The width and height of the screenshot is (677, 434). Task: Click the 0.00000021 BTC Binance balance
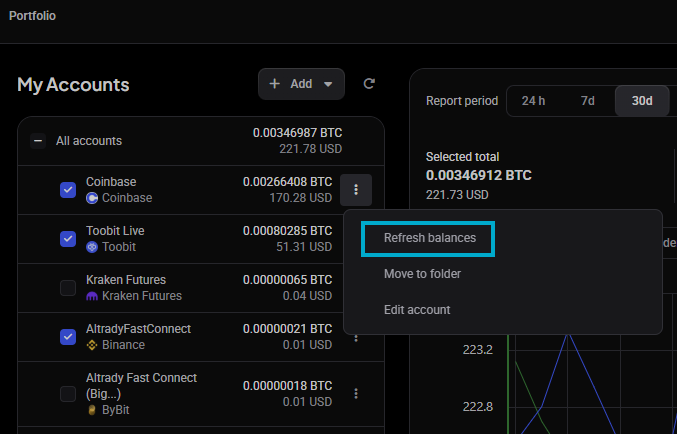point(288,329)
